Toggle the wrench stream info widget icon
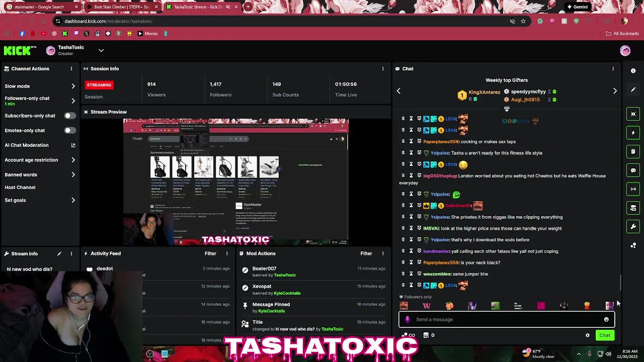 (633, 227)
